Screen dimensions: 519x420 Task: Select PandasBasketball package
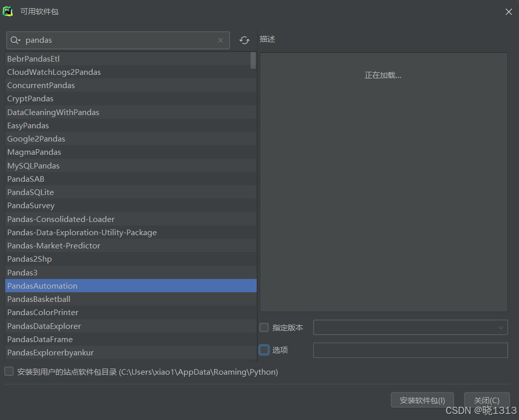[131, 299]
